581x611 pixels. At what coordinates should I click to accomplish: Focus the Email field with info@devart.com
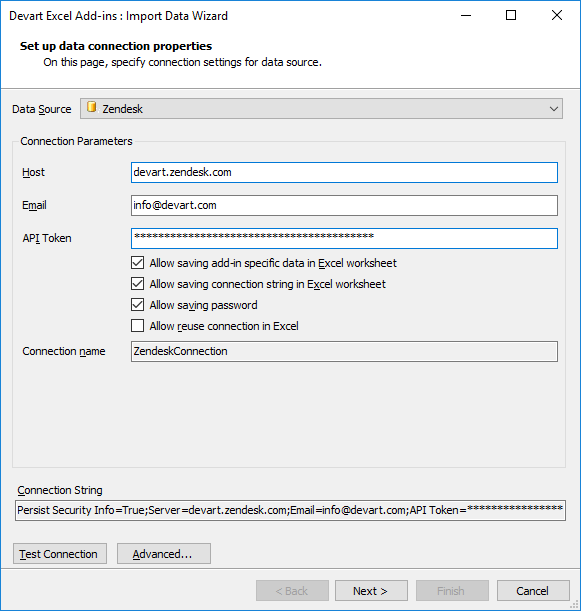[x=344, y=205]
